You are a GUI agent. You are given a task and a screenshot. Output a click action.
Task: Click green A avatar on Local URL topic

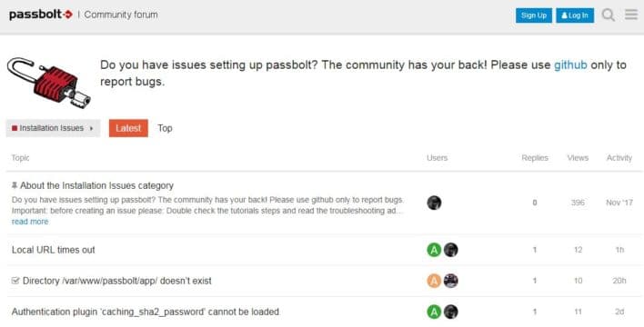click(x=434, y=250)
